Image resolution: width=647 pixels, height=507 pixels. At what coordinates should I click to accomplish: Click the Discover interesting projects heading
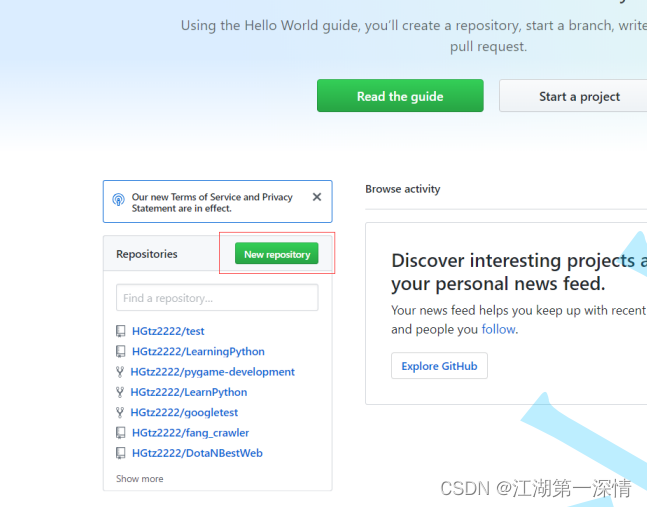coord(519,272)
